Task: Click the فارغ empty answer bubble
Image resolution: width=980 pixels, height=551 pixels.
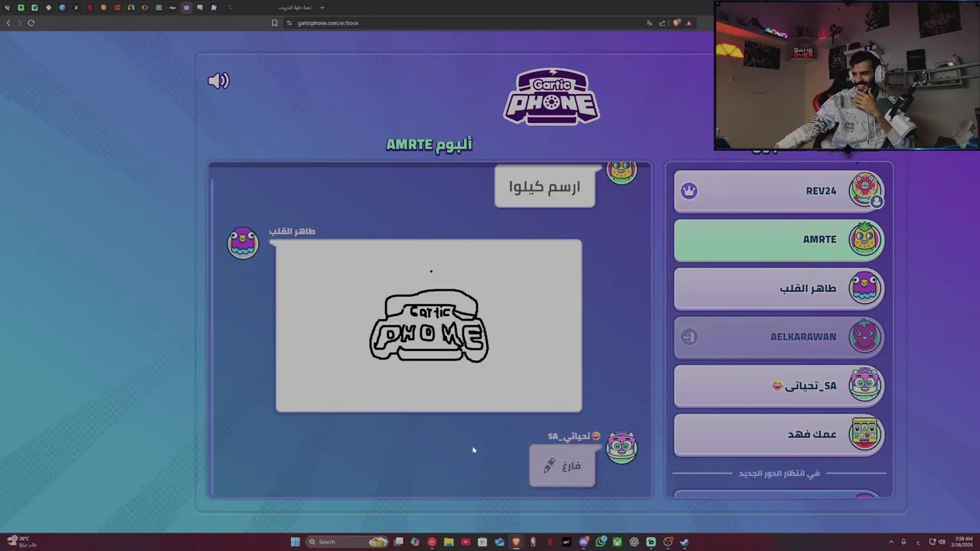Action: click(562, 465)
